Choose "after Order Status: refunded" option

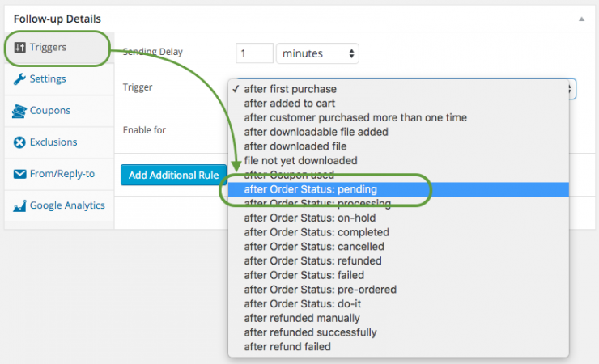tap(398, 260)
